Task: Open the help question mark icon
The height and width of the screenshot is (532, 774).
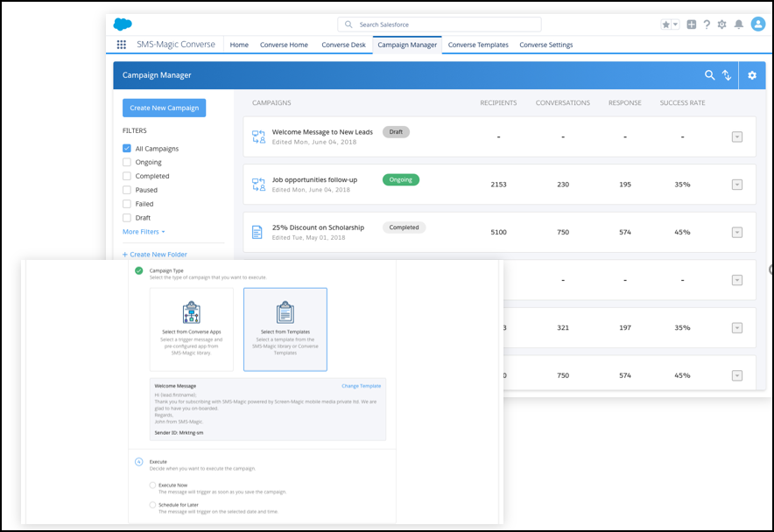Action: coord(707,24)
